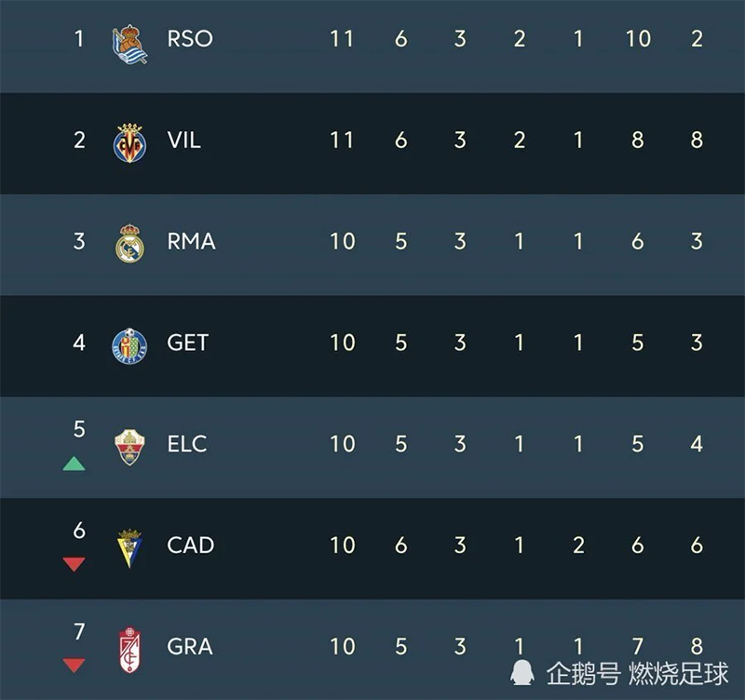Click the Real Sociedad club crest
Screen dimensions: 745x700
tap(129, 44)
